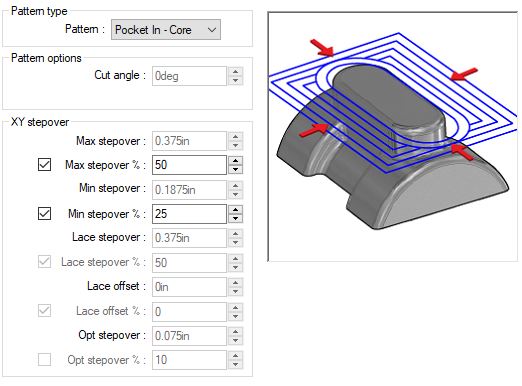Image resolution: width=522 pixels, height=386 pixels.
Task: Increase Max stepover % with up arrow
Action: click(236, 160)
